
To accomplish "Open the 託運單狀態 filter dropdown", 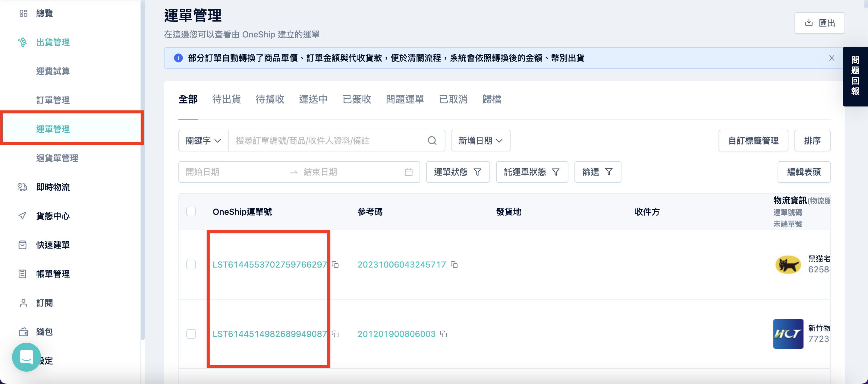I will point(532,172).
